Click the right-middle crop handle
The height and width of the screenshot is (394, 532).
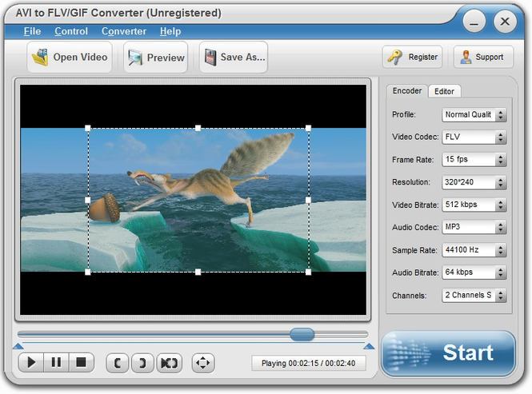pos(309,200)
